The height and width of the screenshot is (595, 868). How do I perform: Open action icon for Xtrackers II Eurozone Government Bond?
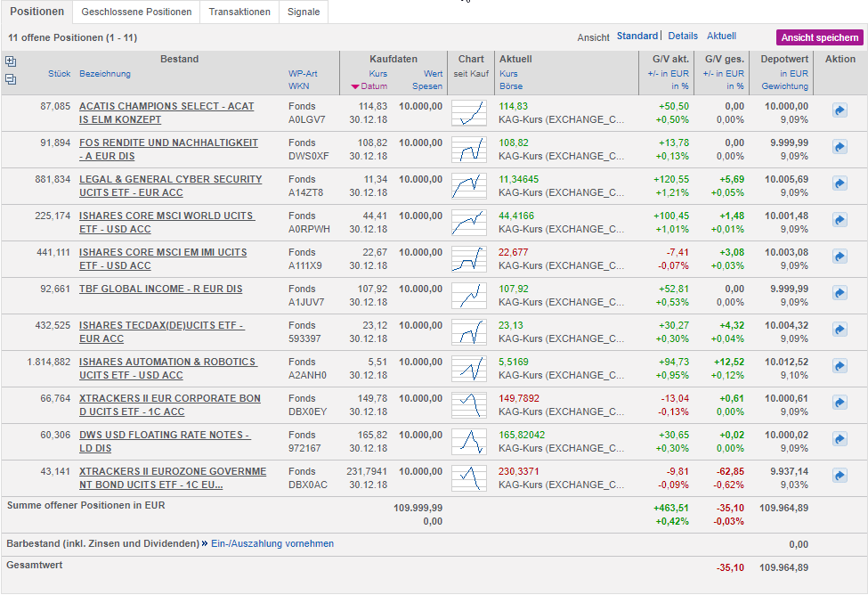click(x=840, y=476)
